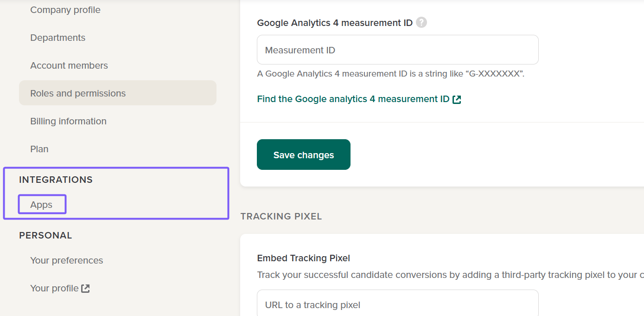Select Roles and permissions
This screenshot has height=316, width=644.
[x=78, y=93]
